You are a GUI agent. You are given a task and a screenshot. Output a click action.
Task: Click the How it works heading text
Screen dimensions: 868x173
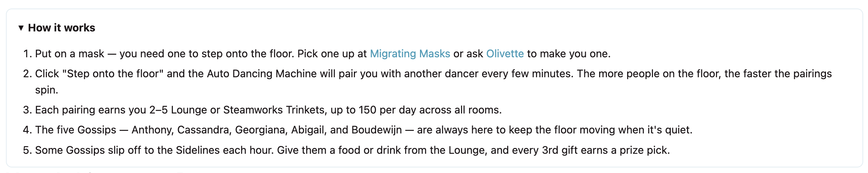click(x=62, y=28)
